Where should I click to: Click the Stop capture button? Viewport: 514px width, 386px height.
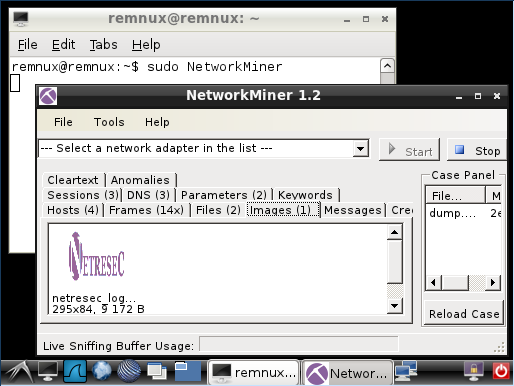[x=477, y=150]
